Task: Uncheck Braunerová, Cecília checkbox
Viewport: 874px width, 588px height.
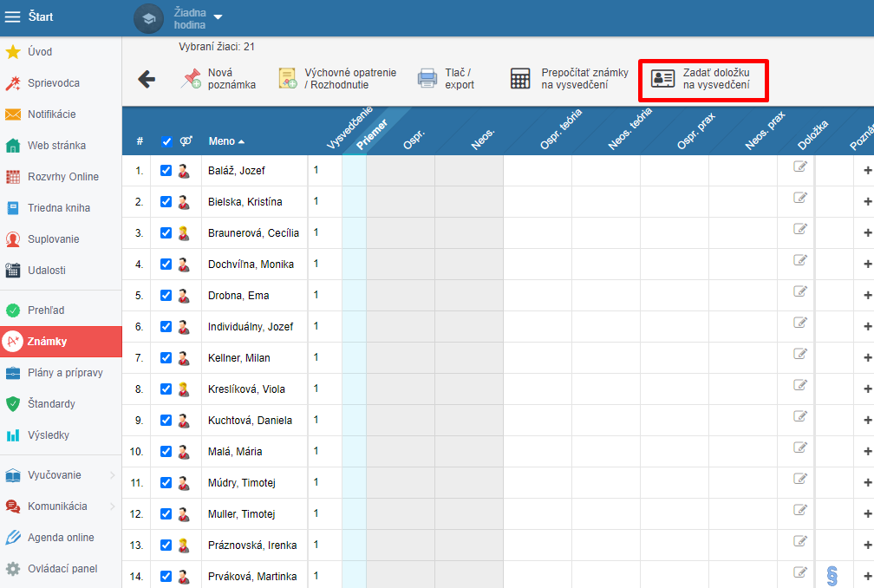Action: tap(166, 233)
